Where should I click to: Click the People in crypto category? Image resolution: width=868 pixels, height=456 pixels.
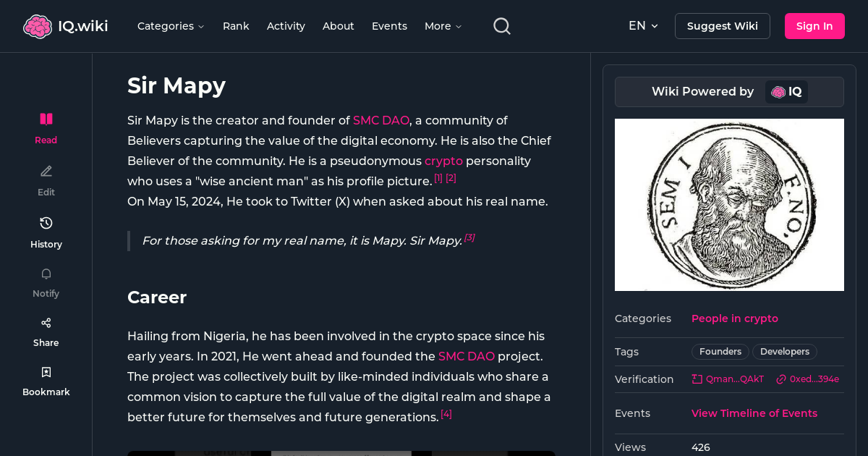click(x=735, y=318)
